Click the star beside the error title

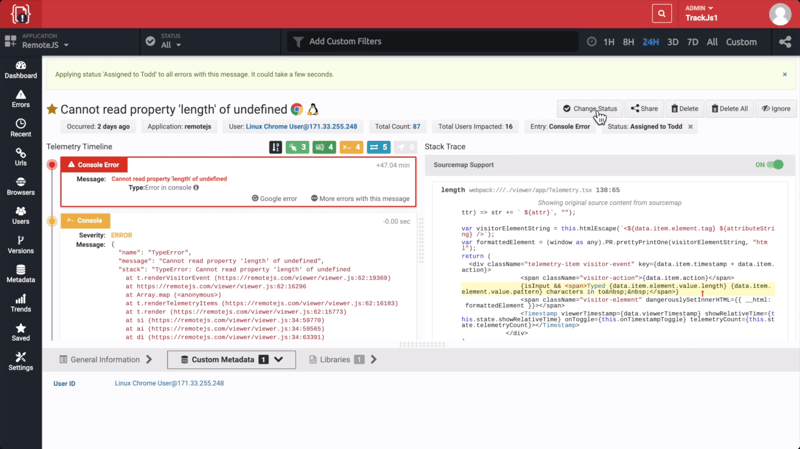[52, 109]
